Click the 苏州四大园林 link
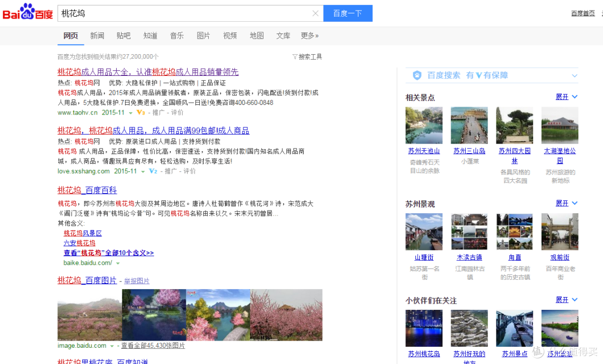 515,156
